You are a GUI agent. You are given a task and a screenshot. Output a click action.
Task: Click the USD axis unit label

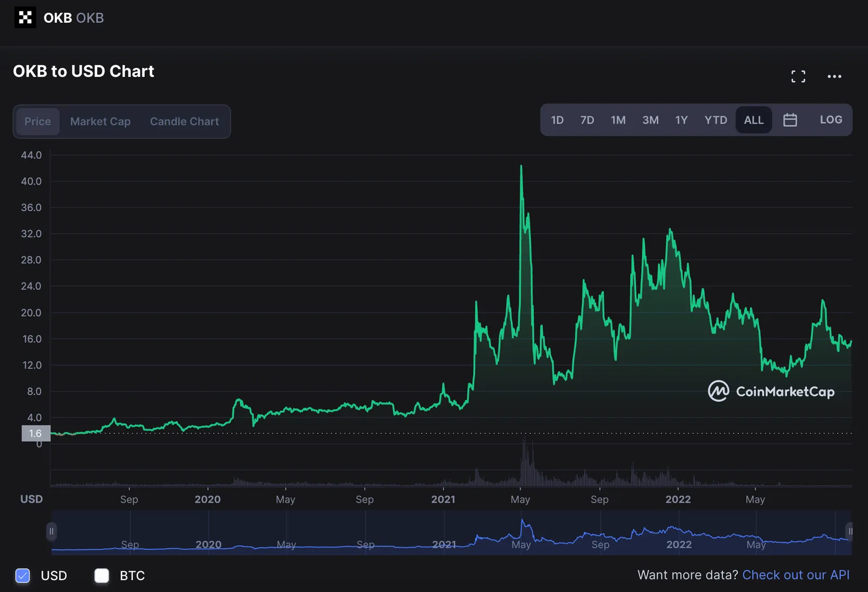[31, 499]
